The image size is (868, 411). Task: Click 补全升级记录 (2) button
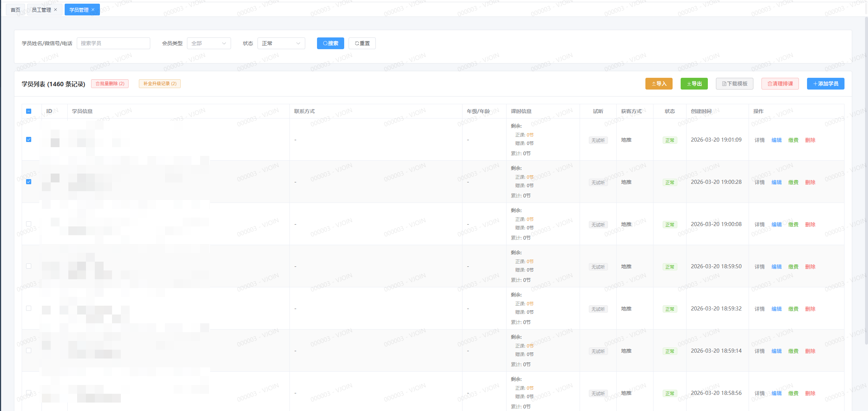(159, 84)
